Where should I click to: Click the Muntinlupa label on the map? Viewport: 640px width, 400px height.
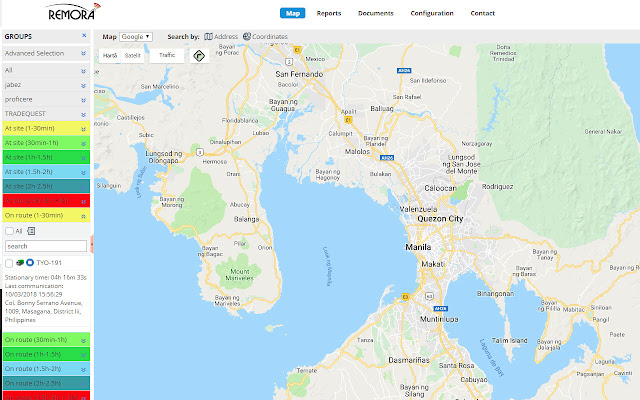click(x=439, y=319)
